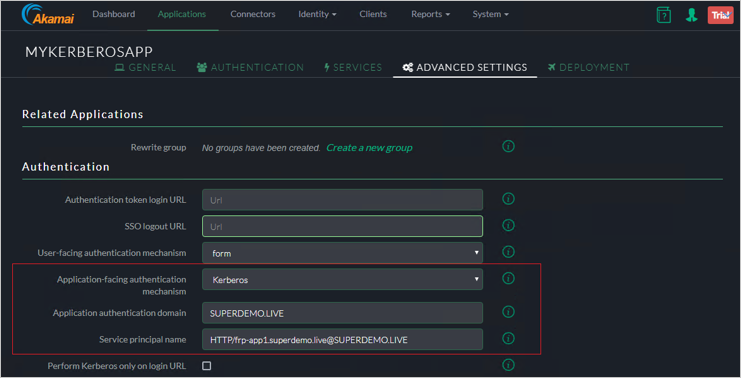Go to Connectors
Viewport: 741px width, 378px height.
pyautogui.click(x=253, y=14)
